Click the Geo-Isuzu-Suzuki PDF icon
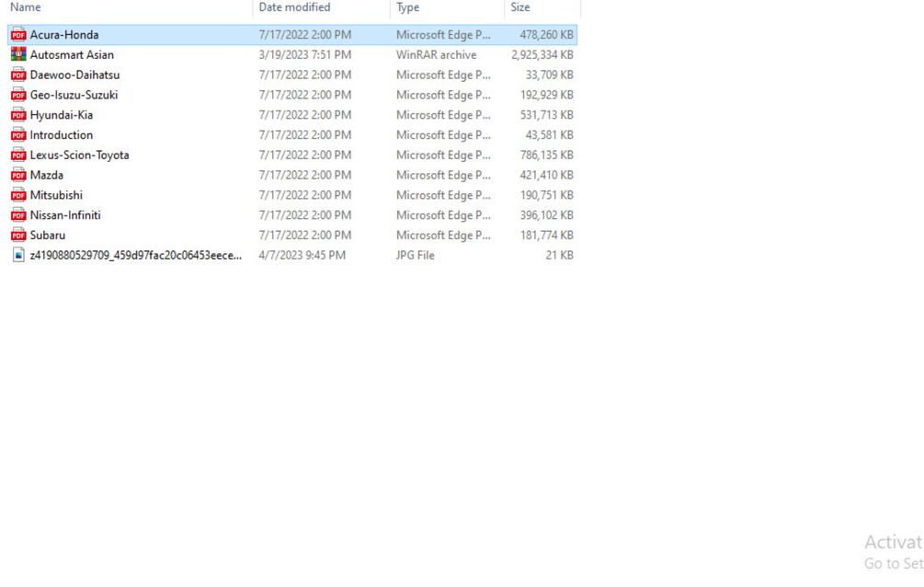 tap(18, 95)
